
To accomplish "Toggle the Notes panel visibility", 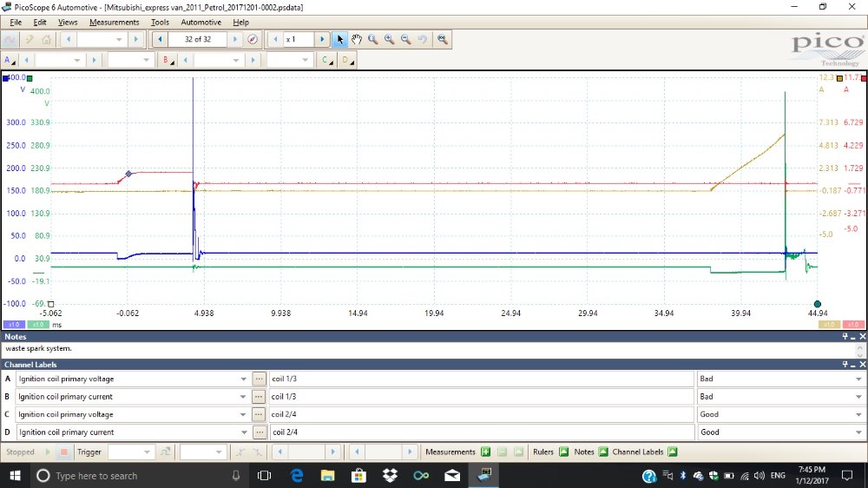I will click(x=602, y=452).
